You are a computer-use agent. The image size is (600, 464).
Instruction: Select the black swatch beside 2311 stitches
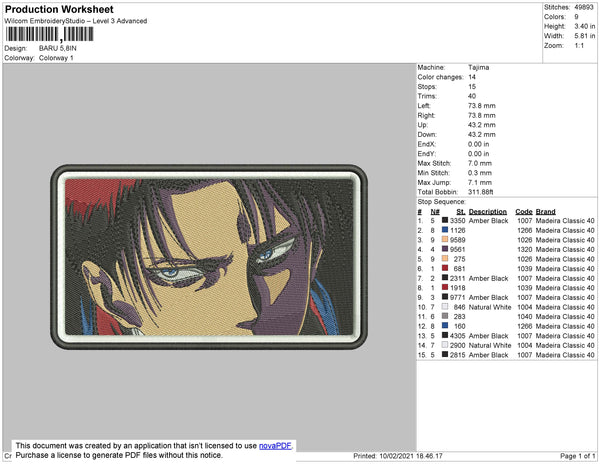(x=445, y=278)
